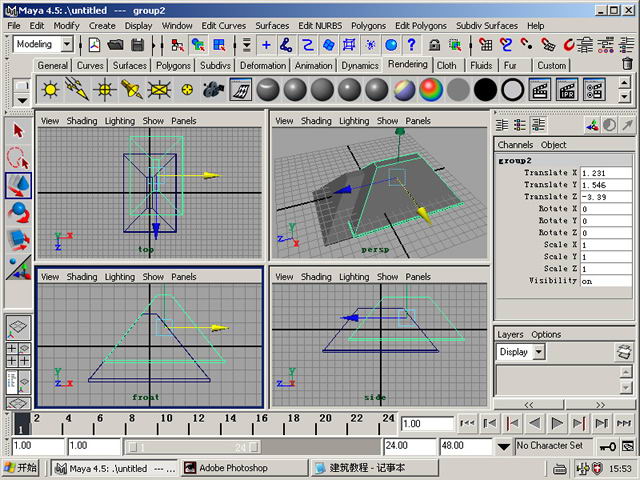The width and height of the screenshot is (640, 480).
Task: Click the Visibility channel value field
Action: pos(606,281)
